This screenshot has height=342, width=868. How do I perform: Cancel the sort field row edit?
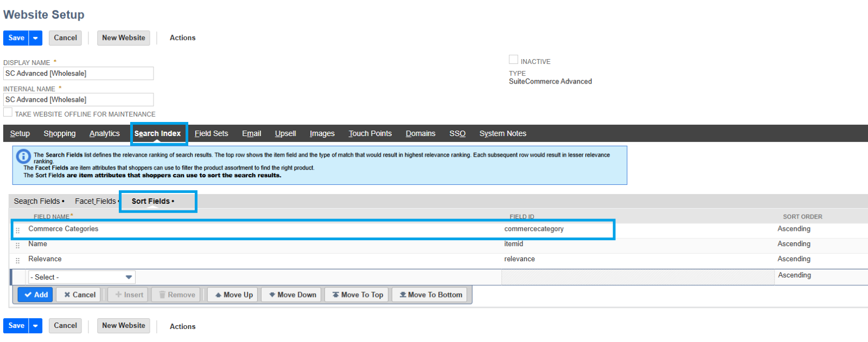79,295
